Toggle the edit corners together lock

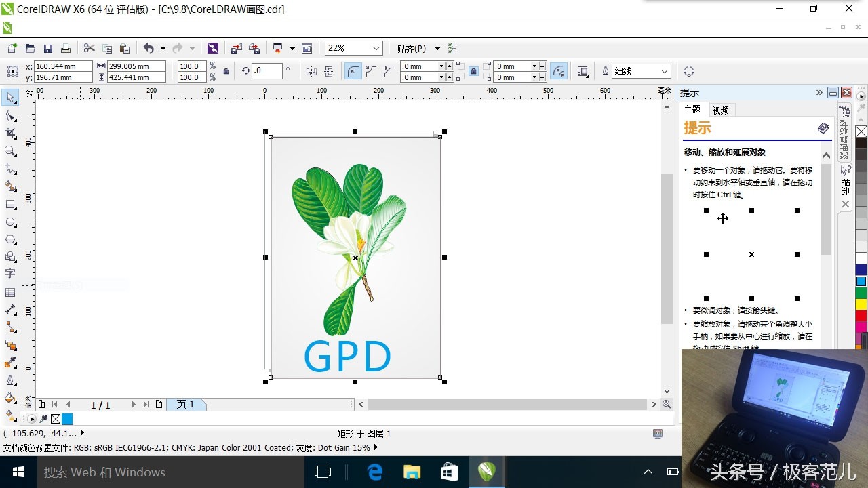(x=473, y=72)
